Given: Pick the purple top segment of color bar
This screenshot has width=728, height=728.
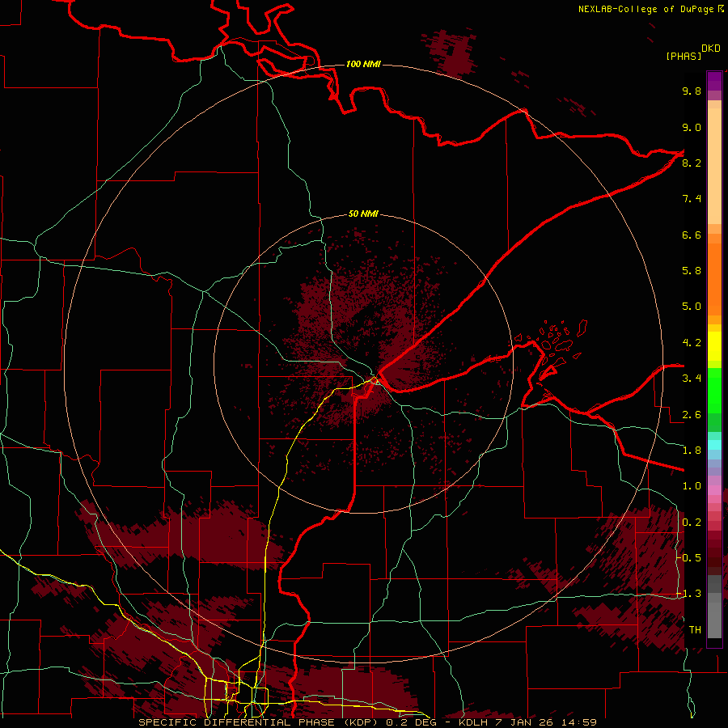Looking at the screenshot, I should pos(714,81).
